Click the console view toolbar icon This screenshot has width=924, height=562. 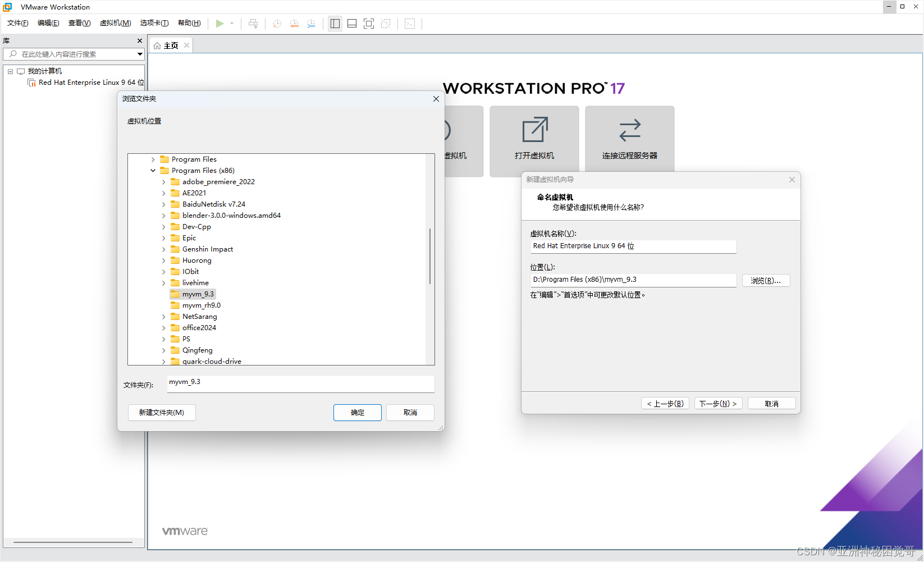point(410,24)
